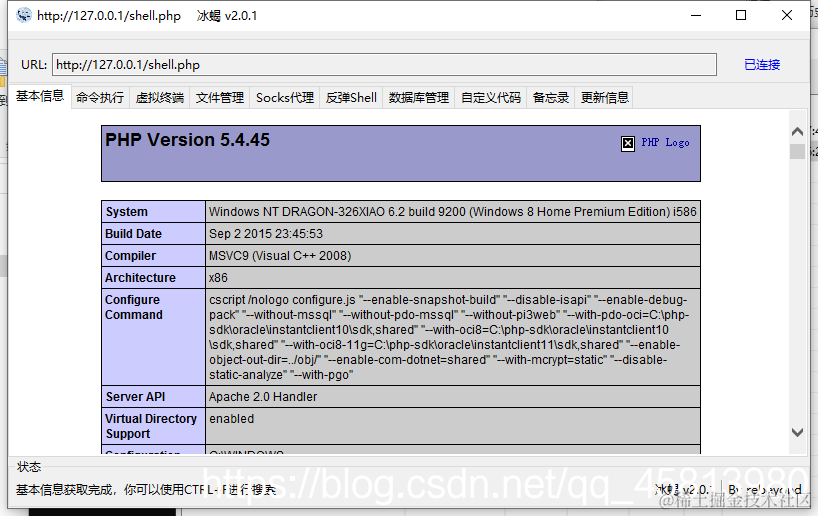Viewport: 818px width, 516px height.
Task: Click the Compiler row label
Action: 130,256
